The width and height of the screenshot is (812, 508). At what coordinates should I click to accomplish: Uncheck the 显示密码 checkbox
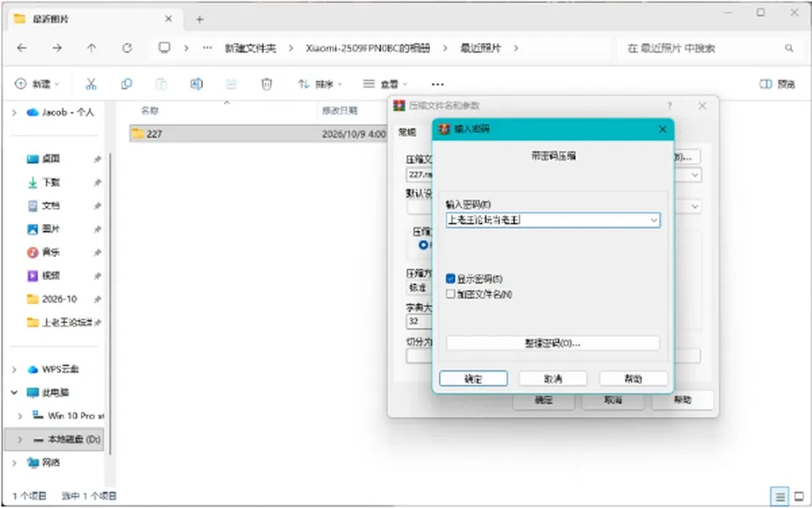tap(451, 279)
